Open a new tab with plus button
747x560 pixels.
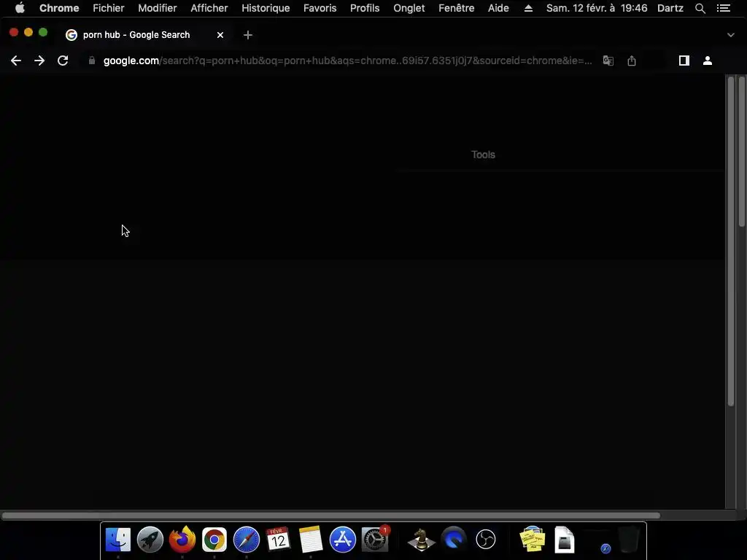pos(248,35)
